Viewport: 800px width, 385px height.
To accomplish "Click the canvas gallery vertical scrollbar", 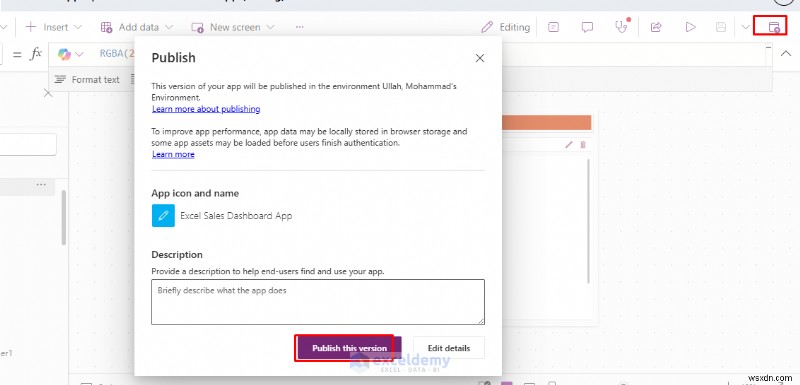I will click(588, 221).
